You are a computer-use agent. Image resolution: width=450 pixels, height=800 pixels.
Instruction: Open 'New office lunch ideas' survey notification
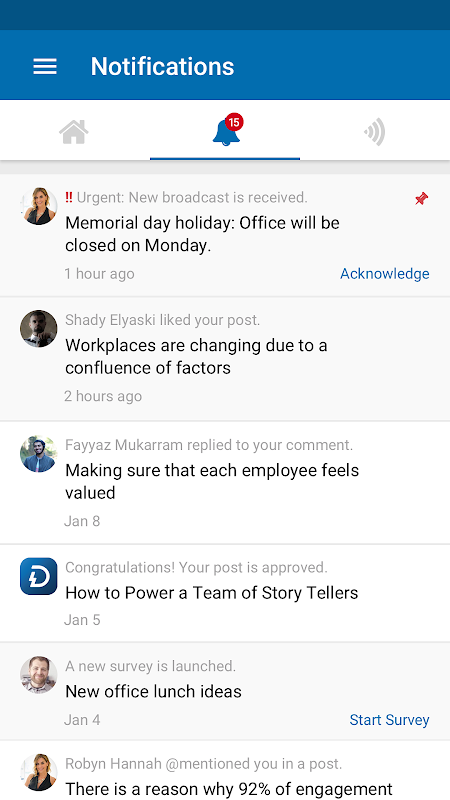click(225, 691)
